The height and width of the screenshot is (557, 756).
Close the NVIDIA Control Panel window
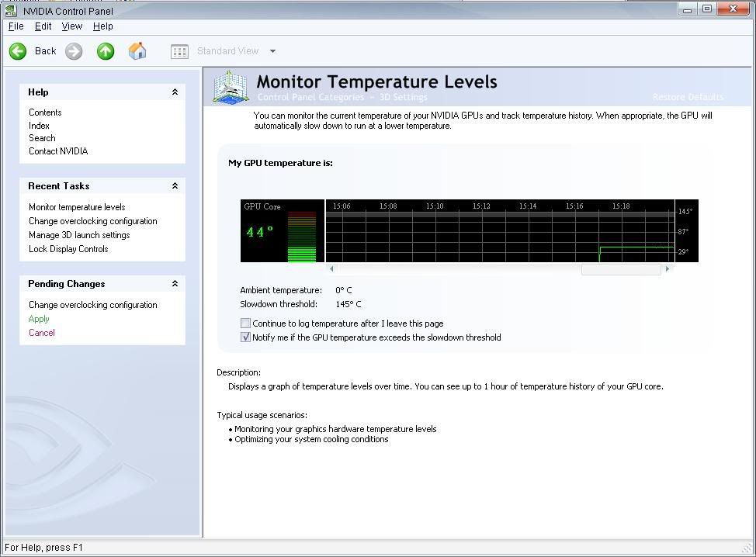(733, 9)
